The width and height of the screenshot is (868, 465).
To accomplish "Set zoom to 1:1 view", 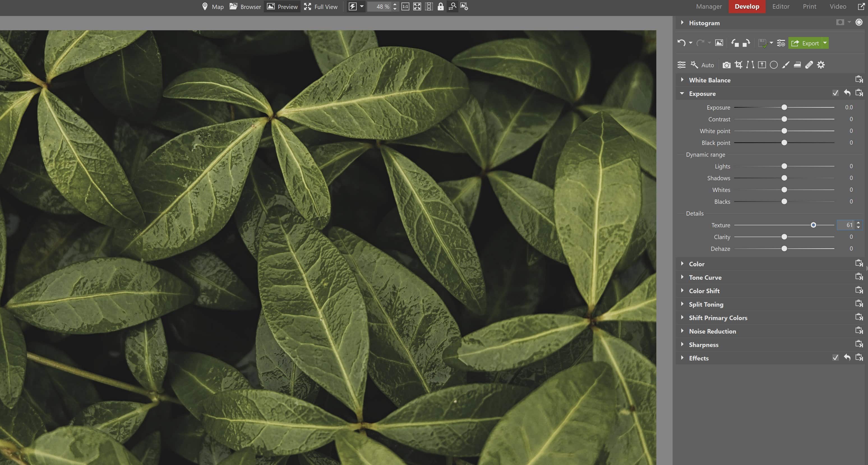I will pyautogui.click(x=405, y=6).
